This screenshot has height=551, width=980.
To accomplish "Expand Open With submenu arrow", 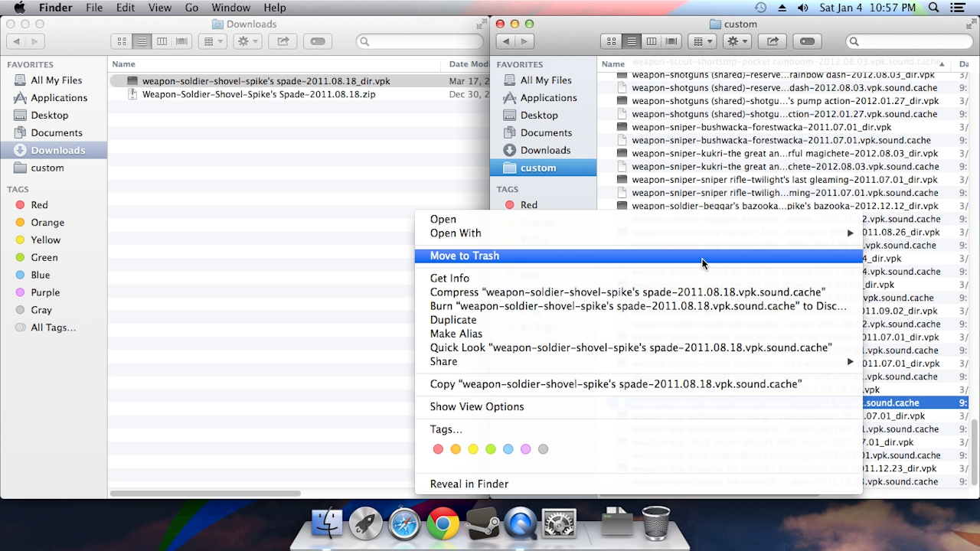I will coord(850,233).
